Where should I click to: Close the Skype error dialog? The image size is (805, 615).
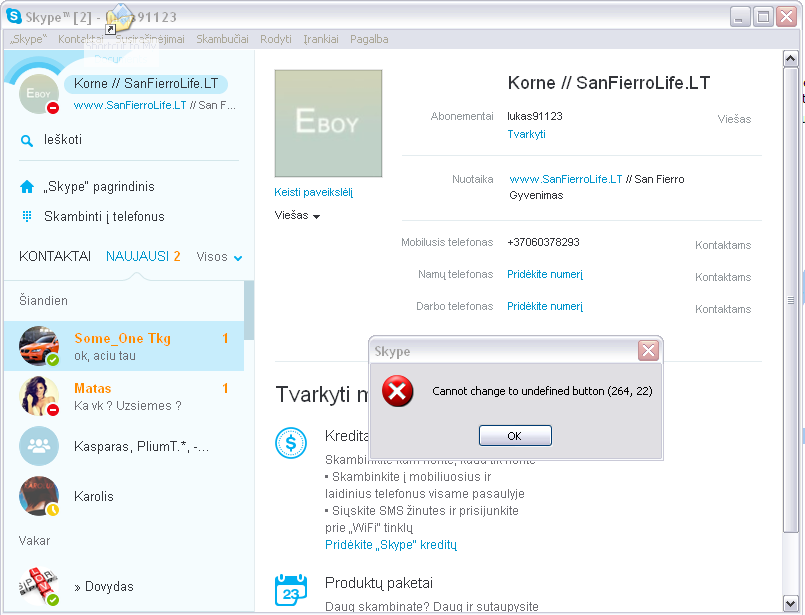coord(648,351)
